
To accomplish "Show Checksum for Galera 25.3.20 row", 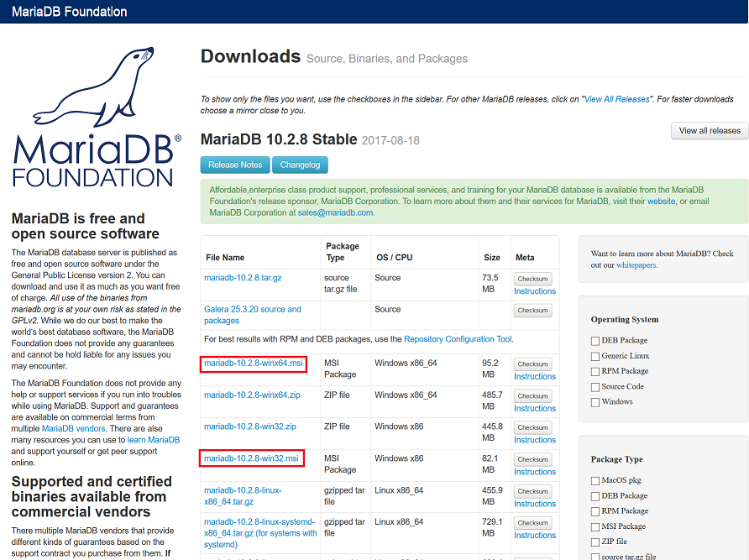I will tap(532, 310).
